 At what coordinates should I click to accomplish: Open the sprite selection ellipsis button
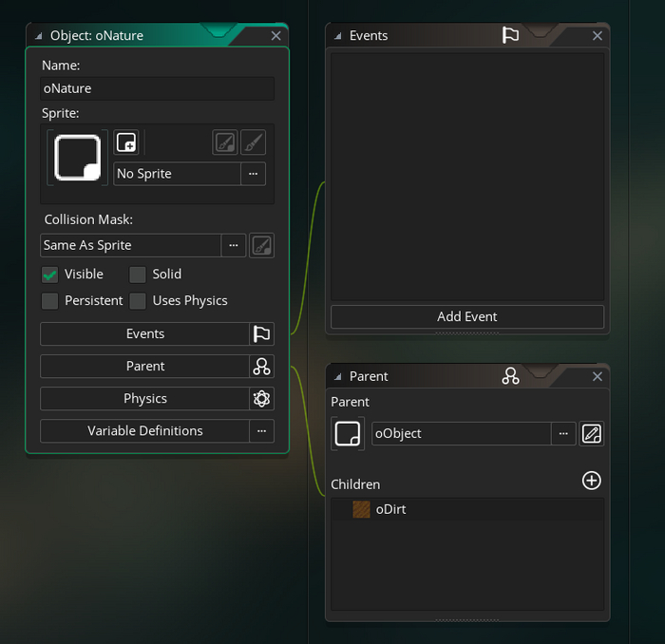click(254, 174)
